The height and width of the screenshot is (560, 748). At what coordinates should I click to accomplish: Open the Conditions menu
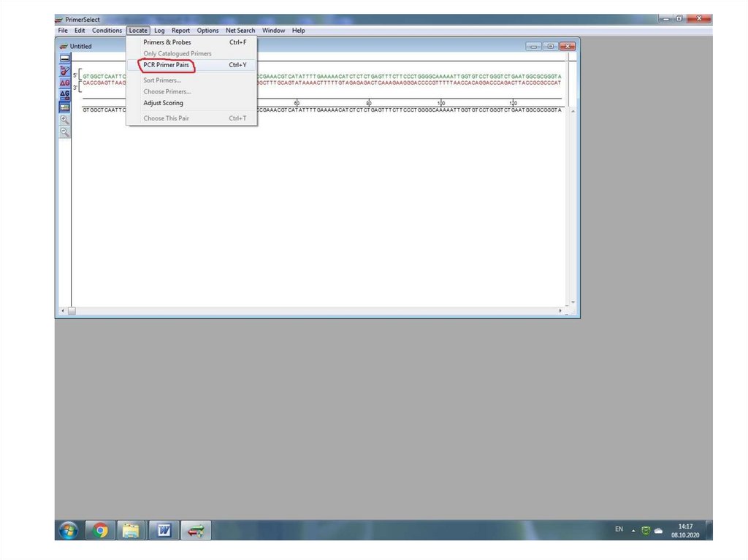tap(107, 31)
